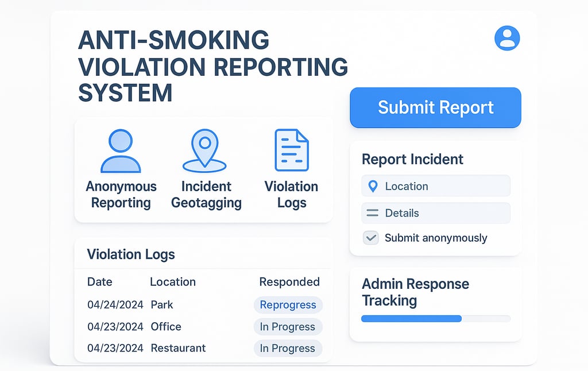Toggle the In Progress badge for Office

pyautogui.click(x=288, y=327)
